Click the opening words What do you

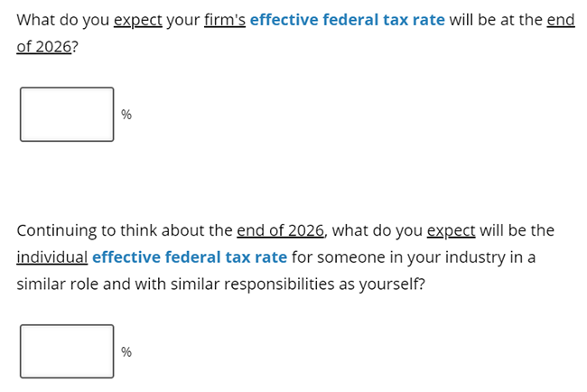(x=63, y=21)
